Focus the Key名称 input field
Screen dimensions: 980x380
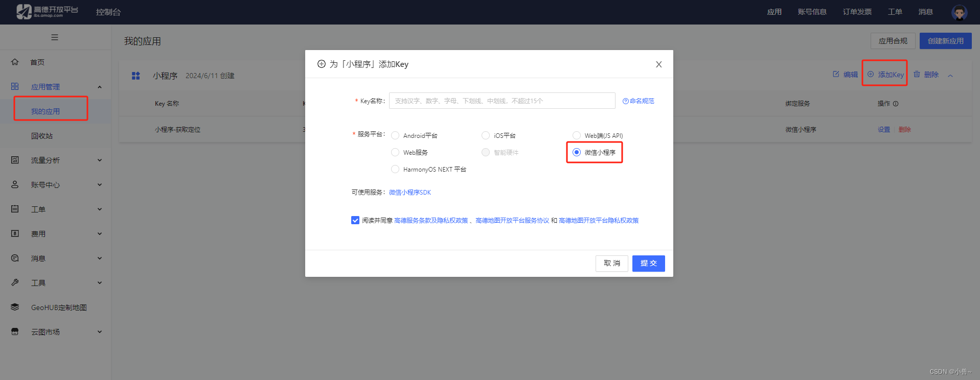tap(502, 101)
